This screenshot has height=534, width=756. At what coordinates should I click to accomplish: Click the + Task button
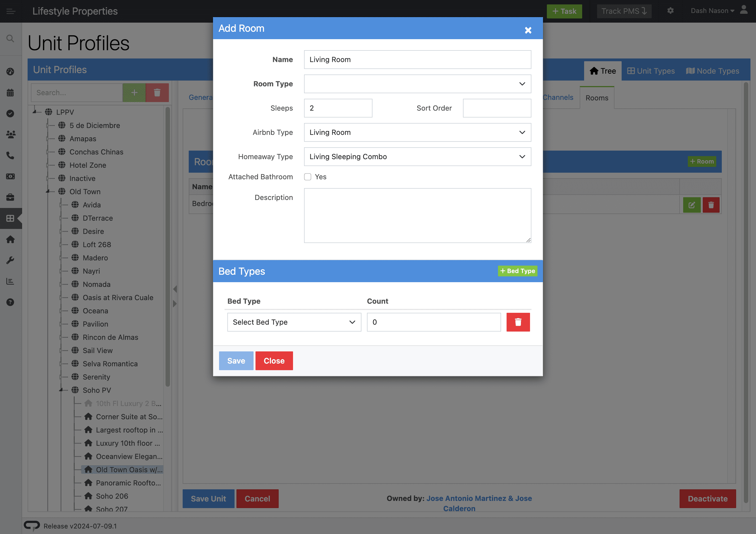[564, 11]
